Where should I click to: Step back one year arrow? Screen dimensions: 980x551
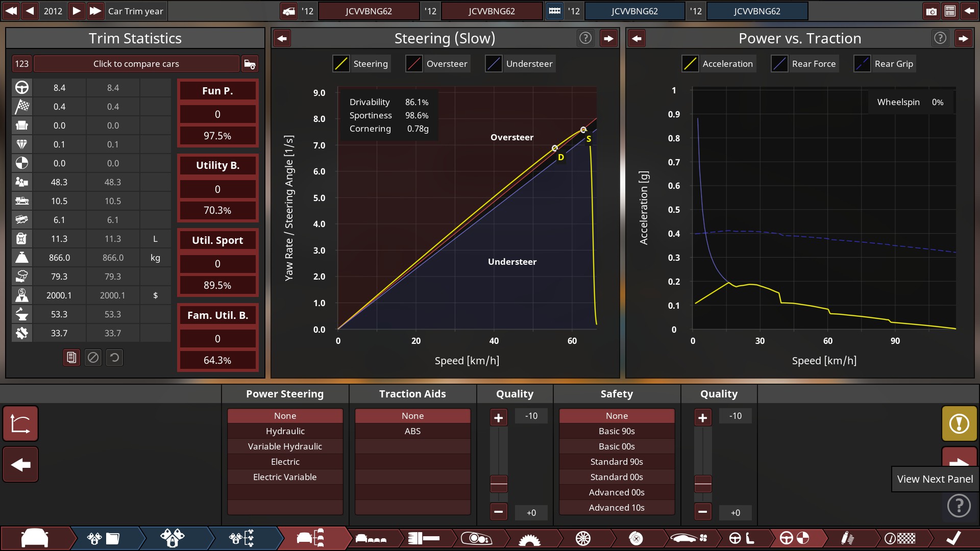tap(30, 11)
